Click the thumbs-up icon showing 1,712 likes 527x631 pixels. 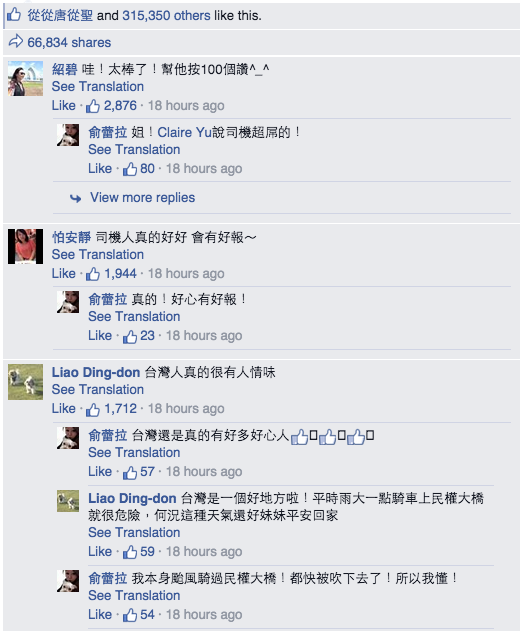click(93, 409)
